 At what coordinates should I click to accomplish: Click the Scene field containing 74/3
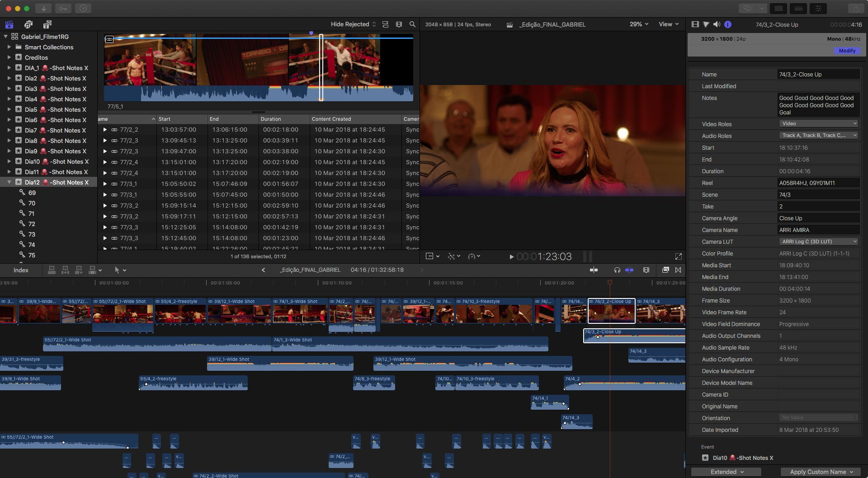pyautogui.click(x=818, y=195)
